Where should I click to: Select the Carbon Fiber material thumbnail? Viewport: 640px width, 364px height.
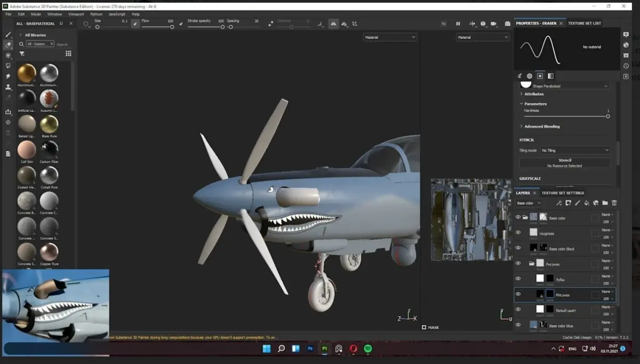click(x=49, y=149)
